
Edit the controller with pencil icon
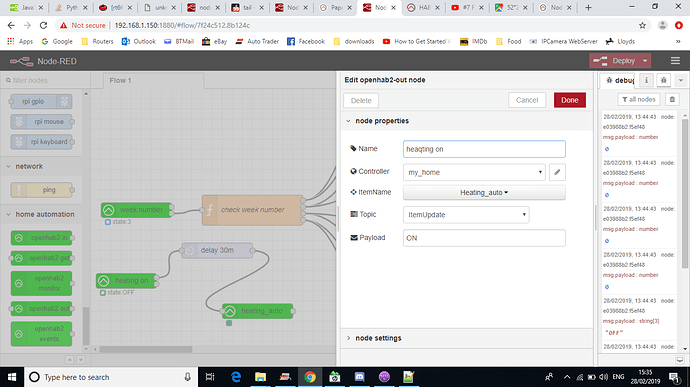557,172
